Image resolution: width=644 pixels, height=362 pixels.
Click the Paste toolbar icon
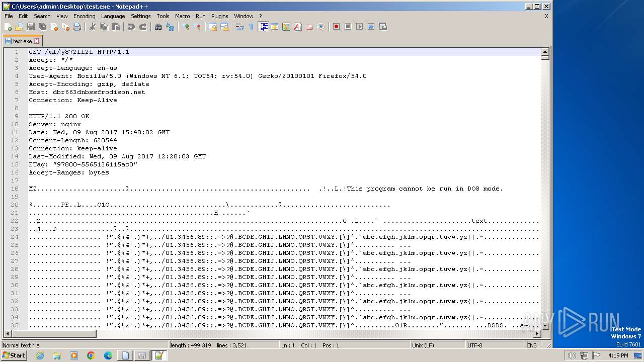(x=116, y=27)
